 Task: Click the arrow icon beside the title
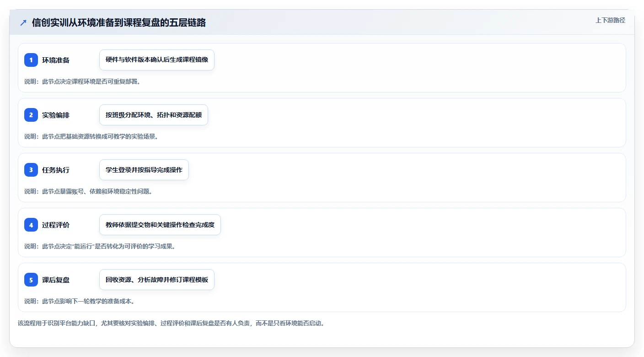(23, 22)
